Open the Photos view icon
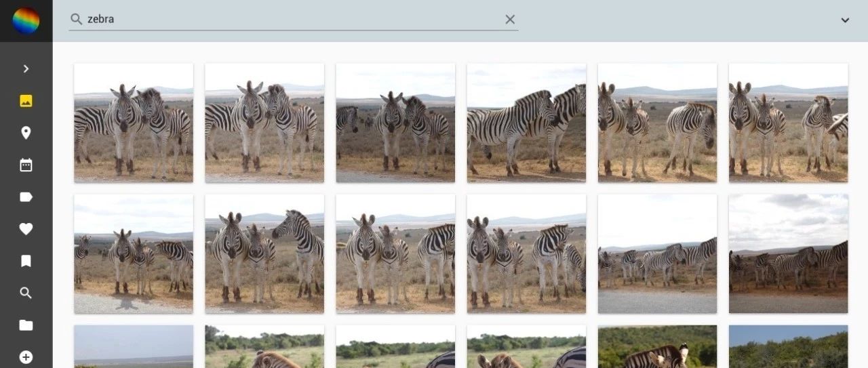The width and height of the screenshot is (868, 368). click(x=26, y=101)
